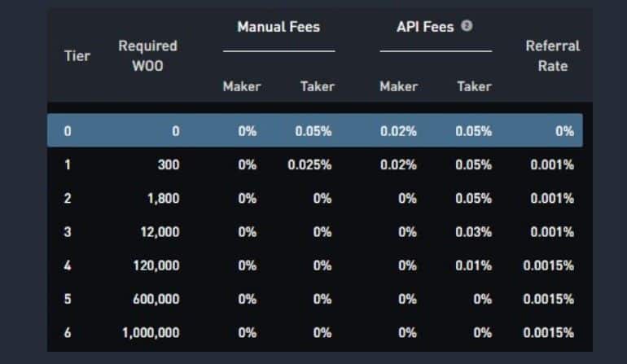Click Maker under Manual Fees
This screenshot has height=364, width=627.
pos(241,86)
